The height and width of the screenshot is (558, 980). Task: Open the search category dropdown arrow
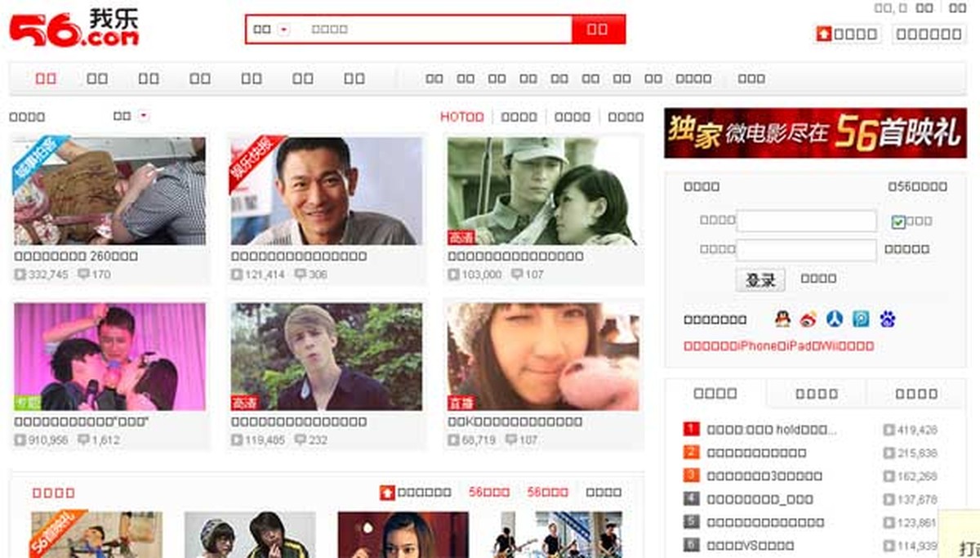[283, 29]
